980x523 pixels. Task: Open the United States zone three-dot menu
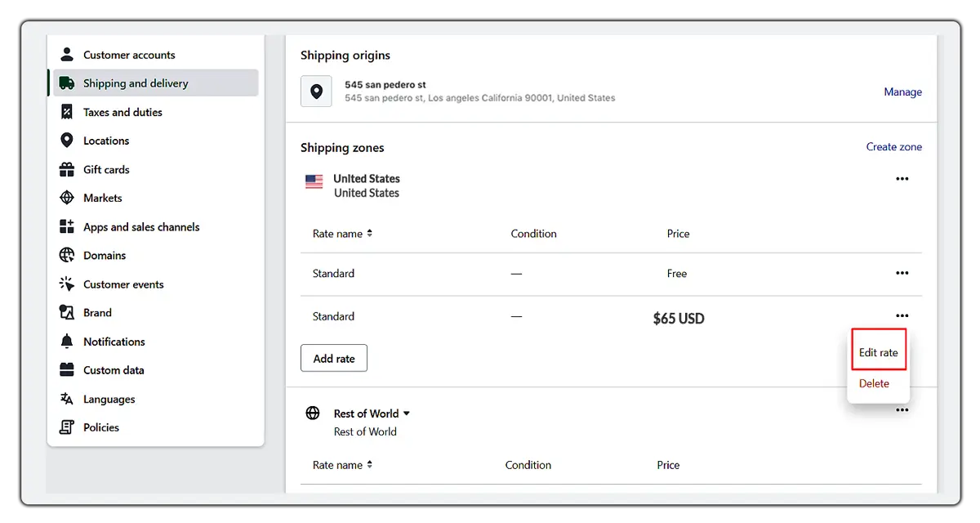click(x=902, y=179)
